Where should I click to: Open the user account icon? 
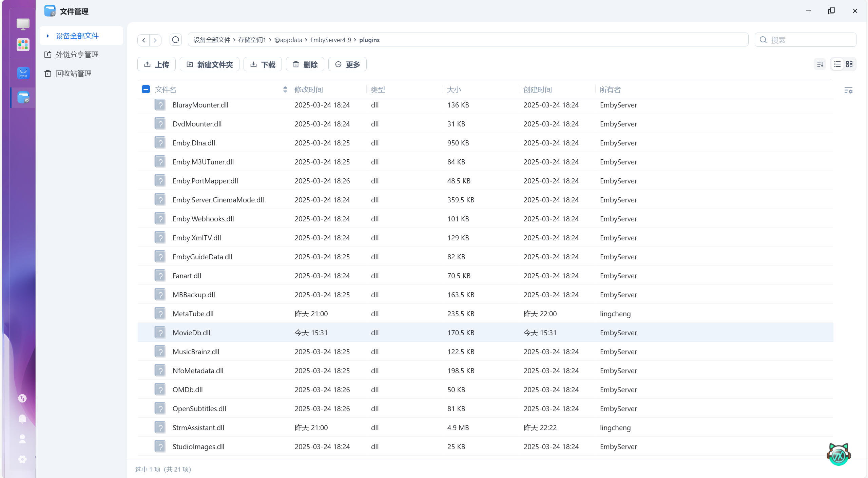pos(22,439)
